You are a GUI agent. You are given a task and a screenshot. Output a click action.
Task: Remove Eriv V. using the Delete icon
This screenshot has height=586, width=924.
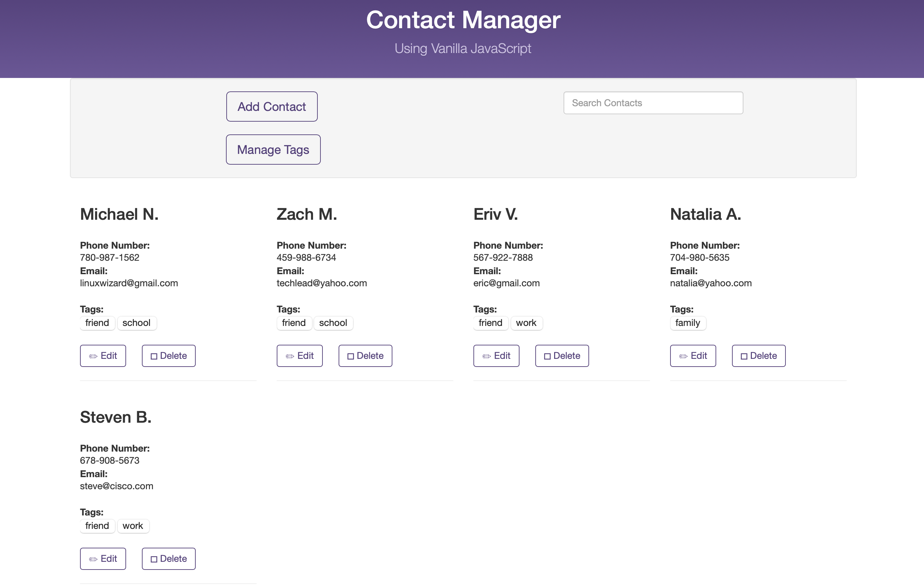pos(547,356)
